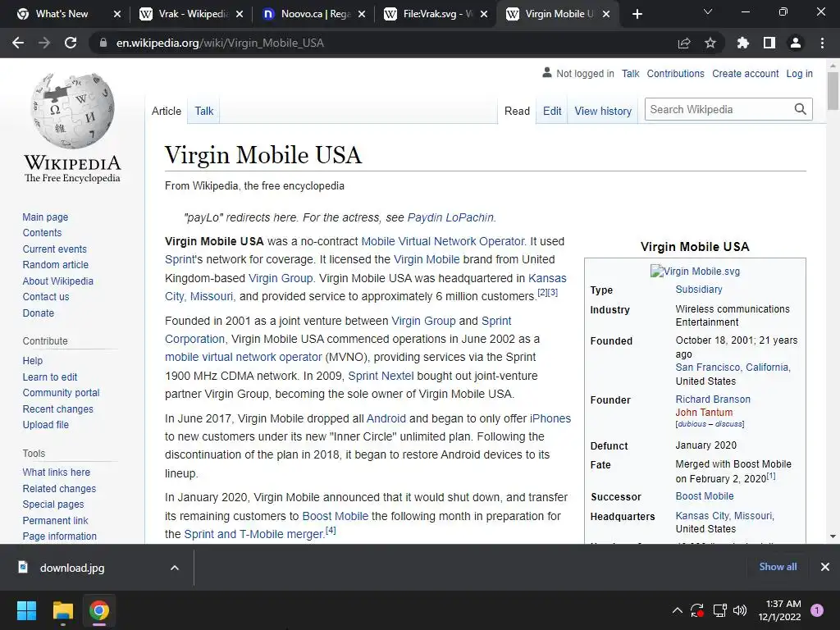Image resolution: width=840 pixels, height=630 pixels.
Task: Click the site lock icon
Action: [x=103, y=43]
